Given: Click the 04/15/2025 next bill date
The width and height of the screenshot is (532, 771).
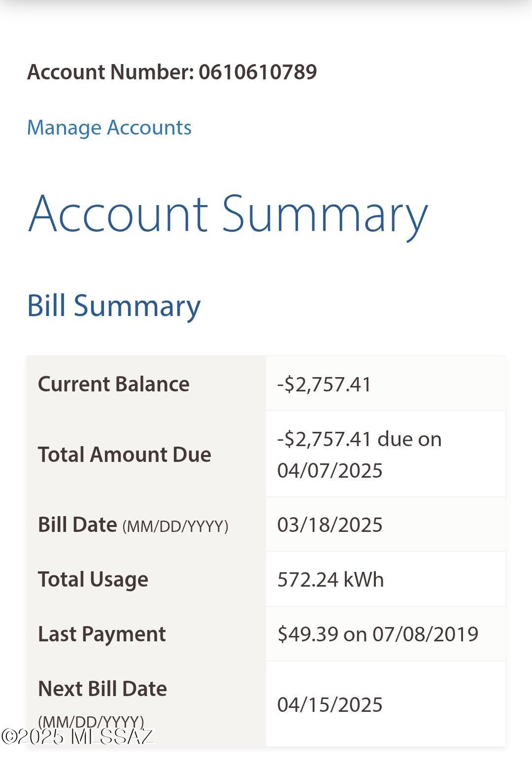Looking at the screenshot, I should pyautogui.click(x=330, y=705).
